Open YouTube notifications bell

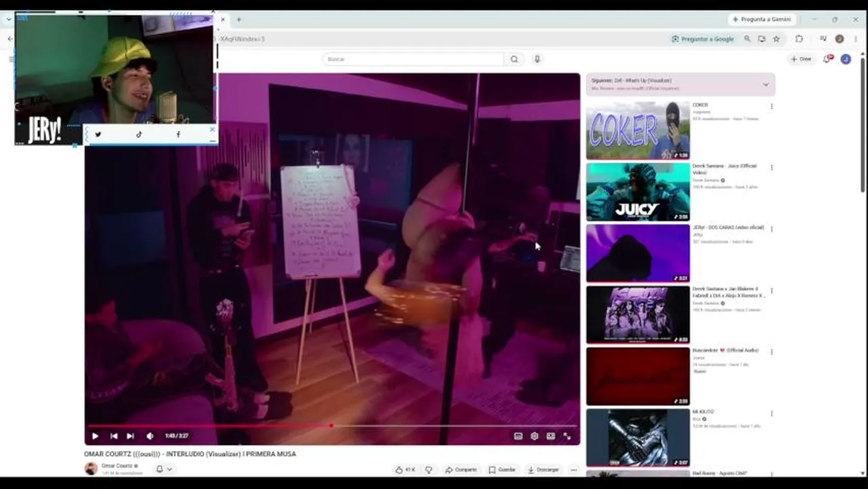click(827, 59)
